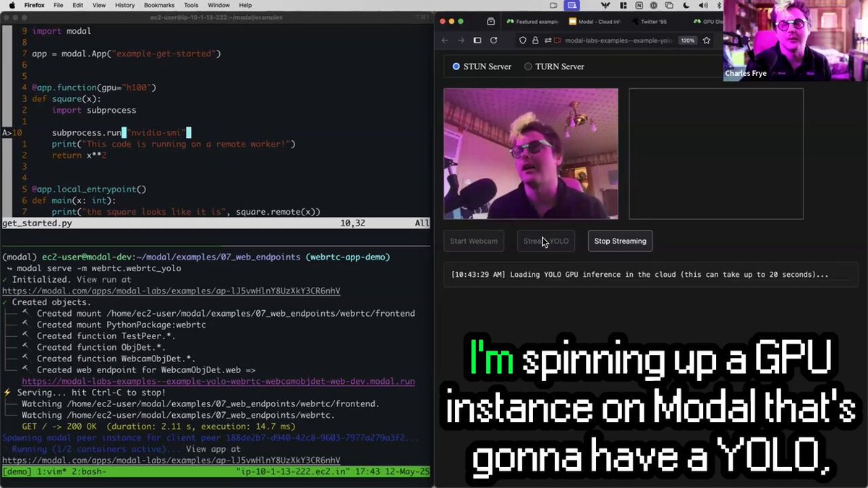Image resolution: width=868 pixels, height=488 pixels.
Task: Click the 2:bash- tmux window label
Action: 88,471
